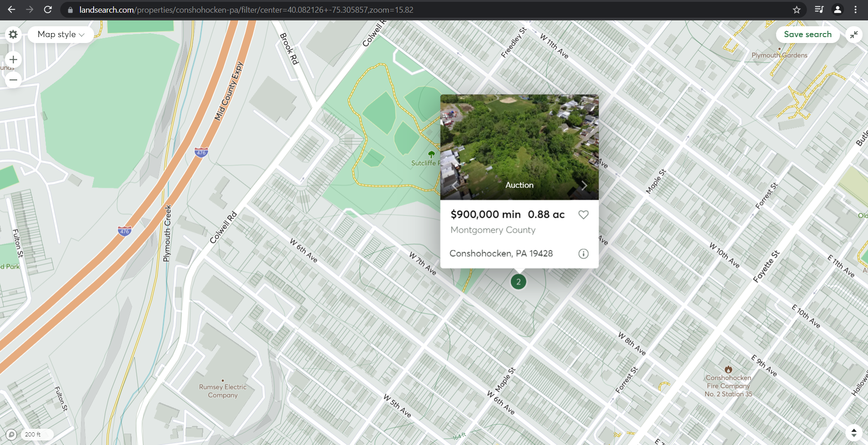Viewport: 868px width, 445px height.
Task: Click the Rumsey Electric Company label
Action: tap(223, 391)
